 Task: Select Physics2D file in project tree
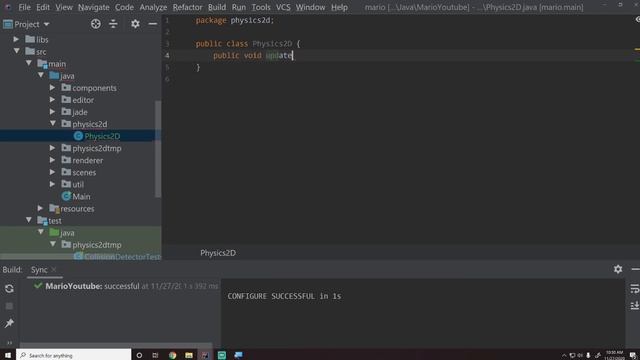[x=102, y=136]
